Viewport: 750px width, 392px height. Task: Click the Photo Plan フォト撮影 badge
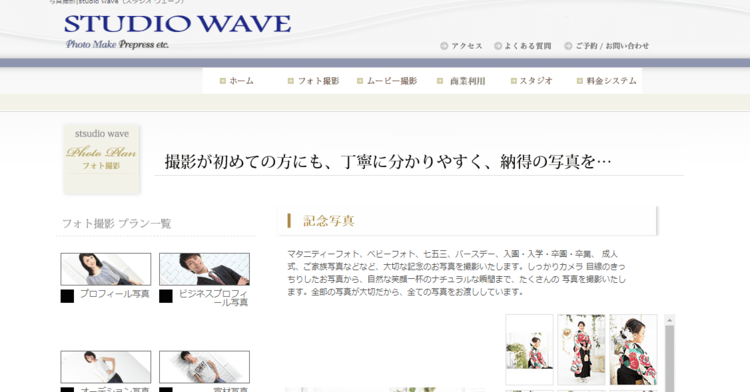(101, 159)
